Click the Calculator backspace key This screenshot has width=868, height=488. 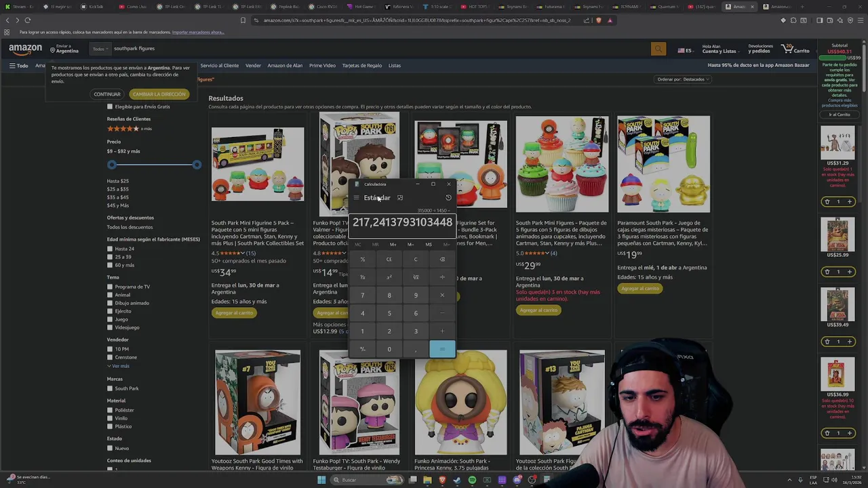coord(442,259)
